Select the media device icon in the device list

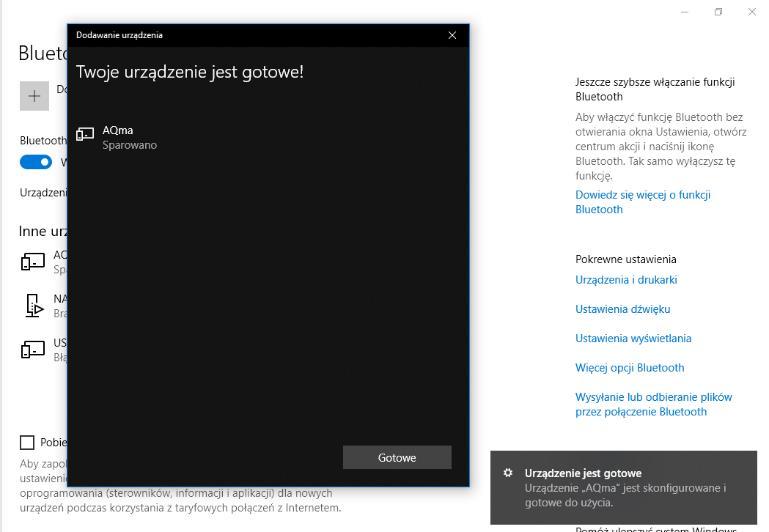pyautogui.click(x=33, y=305)
